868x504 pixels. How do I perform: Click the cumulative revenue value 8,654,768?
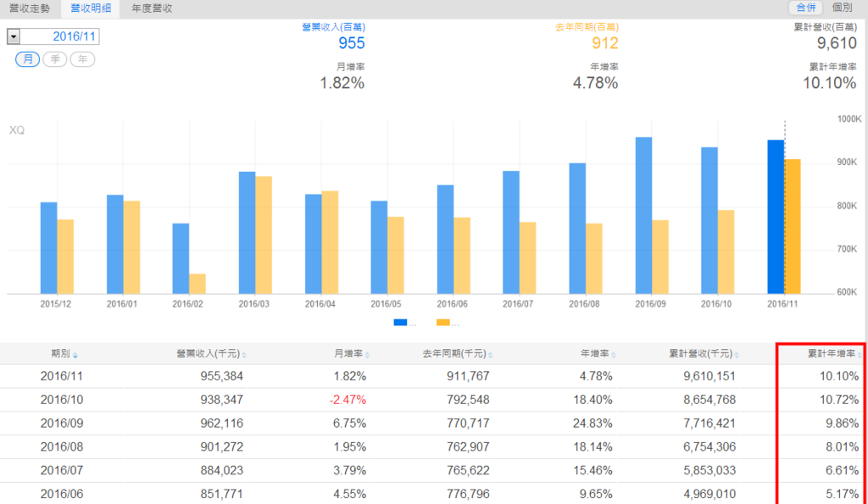[x=709, y=400]
